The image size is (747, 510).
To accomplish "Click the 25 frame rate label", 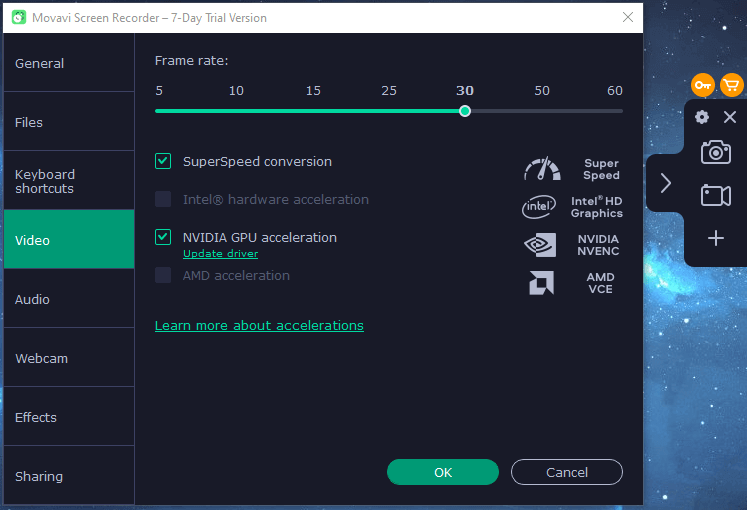I will click(x=389, y=90).
